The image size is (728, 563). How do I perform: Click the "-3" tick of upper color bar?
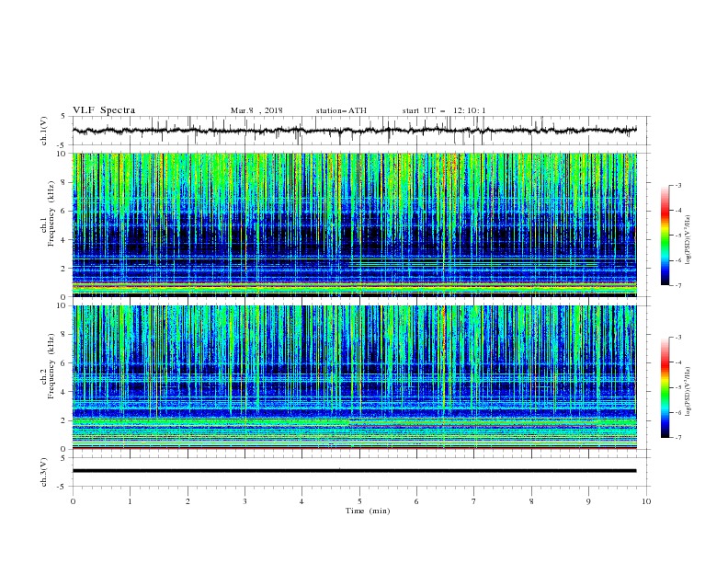click(x=677, y=185)
